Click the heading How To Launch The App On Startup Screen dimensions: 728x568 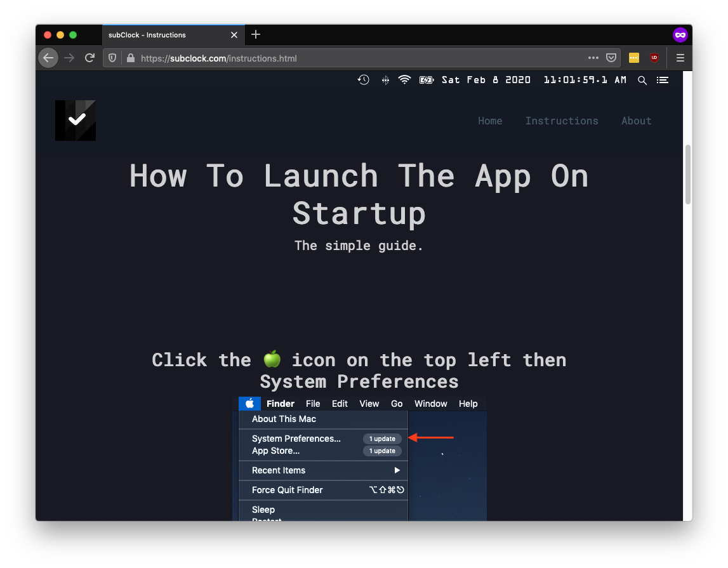(359, 194)
